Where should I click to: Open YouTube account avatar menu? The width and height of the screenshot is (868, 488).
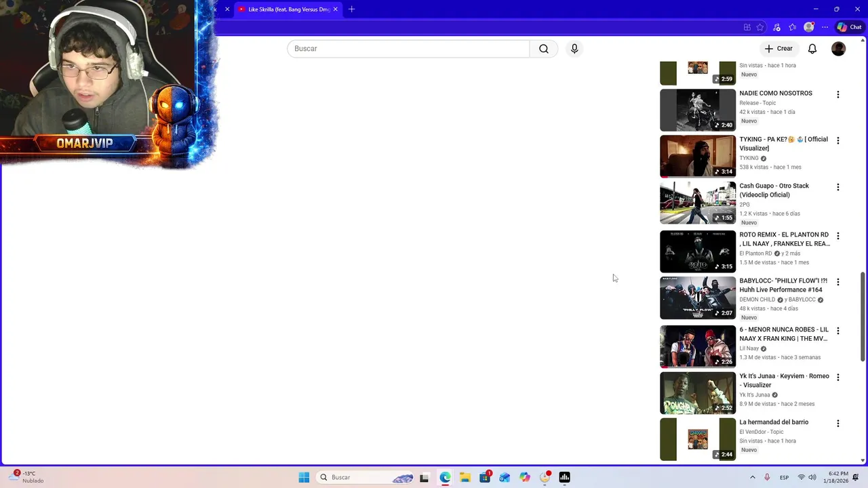pos(839,49)
